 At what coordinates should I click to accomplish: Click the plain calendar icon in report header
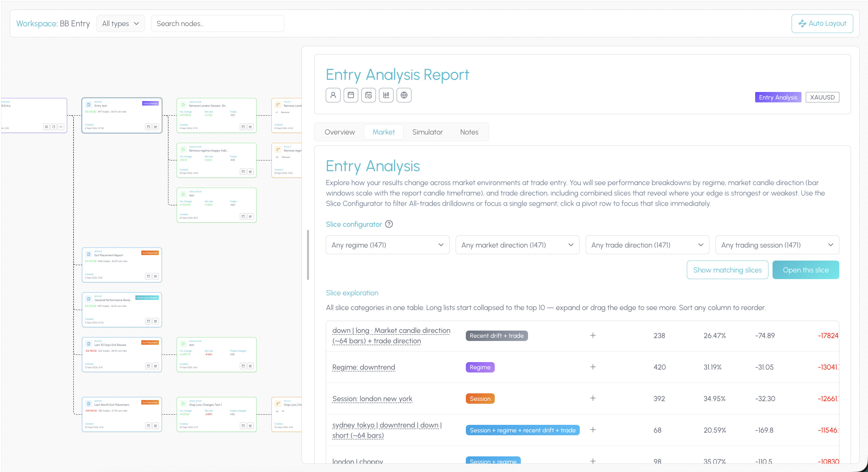pos(351,95)
